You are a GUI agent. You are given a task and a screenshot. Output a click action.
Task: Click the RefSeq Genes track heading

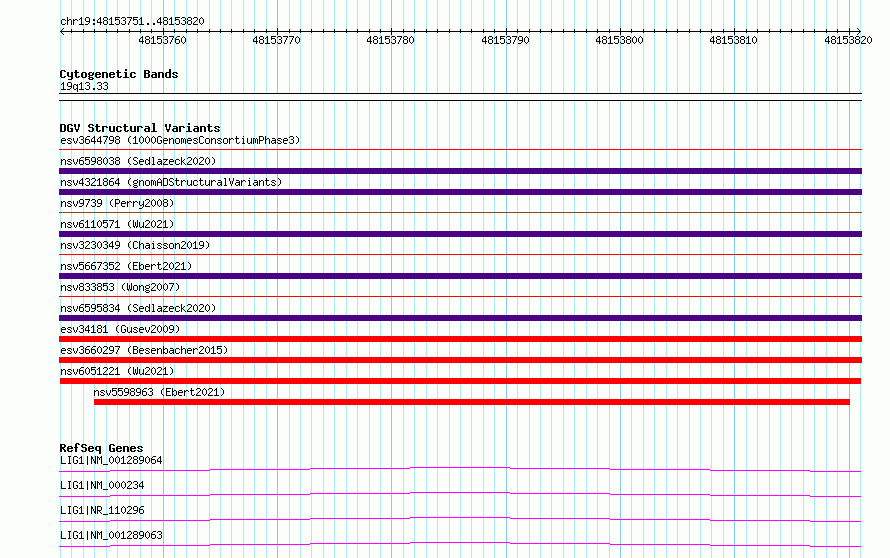pyautogui.click(x=101, y=448)
